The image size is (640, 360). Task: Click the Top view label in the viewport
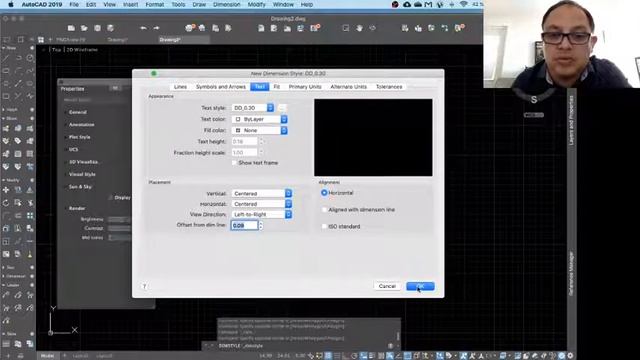click(x=56, y=50)
